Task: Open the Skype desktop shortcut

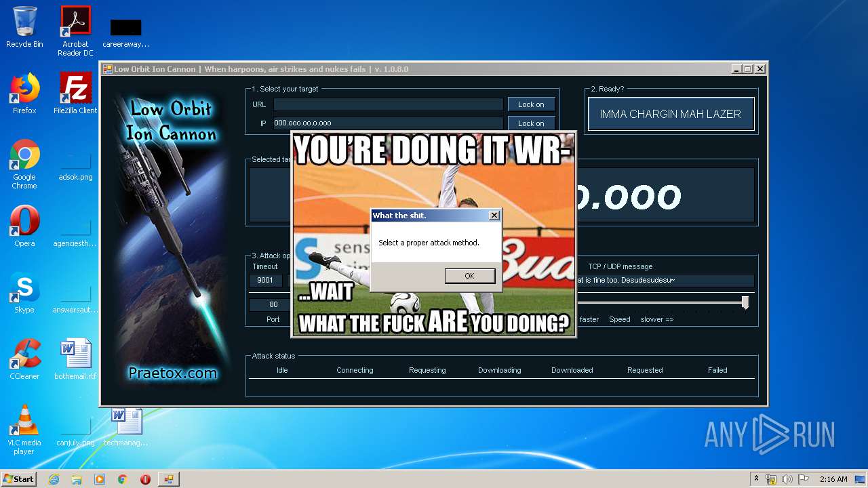Action: coord(24,293)
